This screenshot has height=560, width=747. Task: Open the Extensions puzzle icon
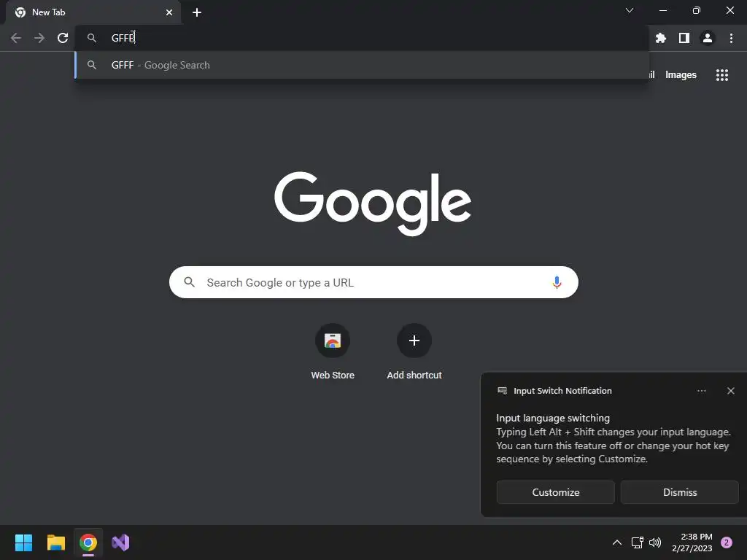coord(661,38)
